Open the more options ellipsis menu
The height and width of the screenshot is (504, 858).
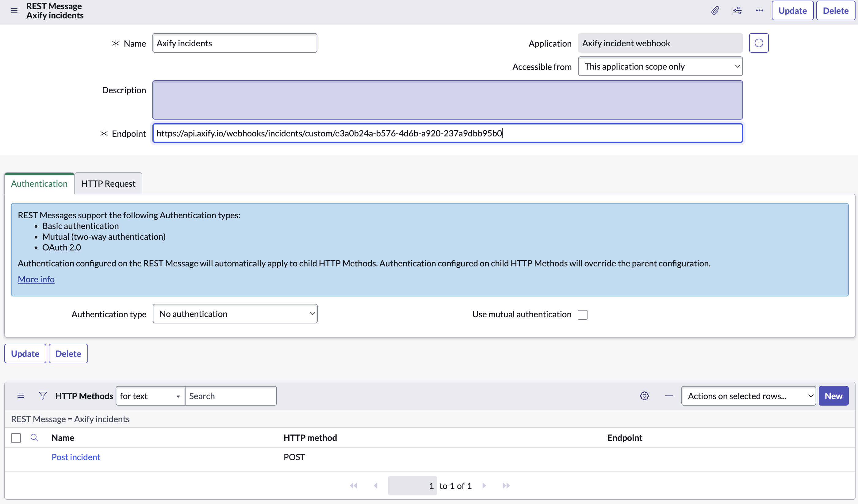[x=759, y=10]
